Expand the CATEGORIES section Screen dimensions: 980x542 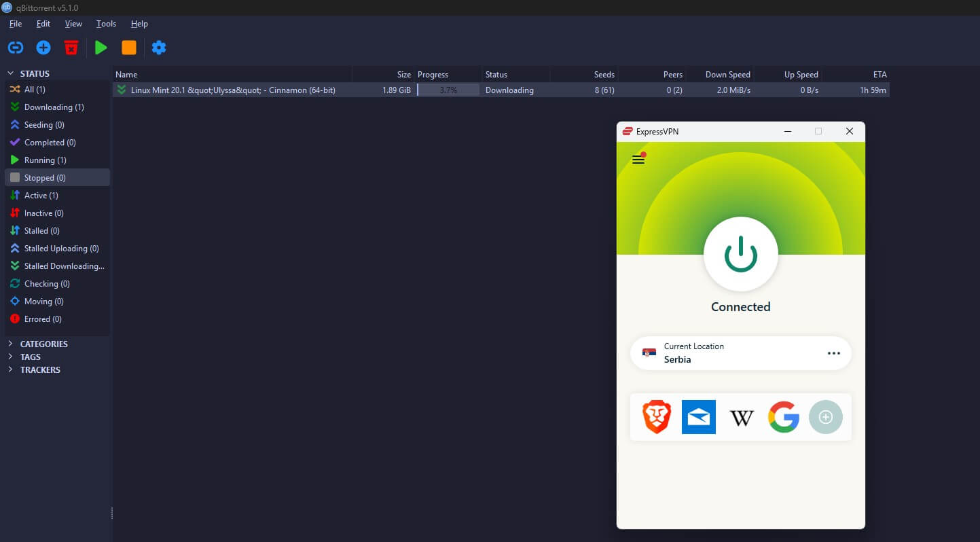[x=10, y=344]
